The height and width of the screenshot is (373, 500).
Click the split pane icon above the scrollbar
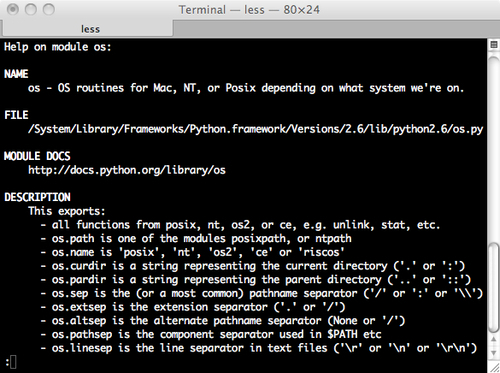pyautogui.click(x=494, y=45)
